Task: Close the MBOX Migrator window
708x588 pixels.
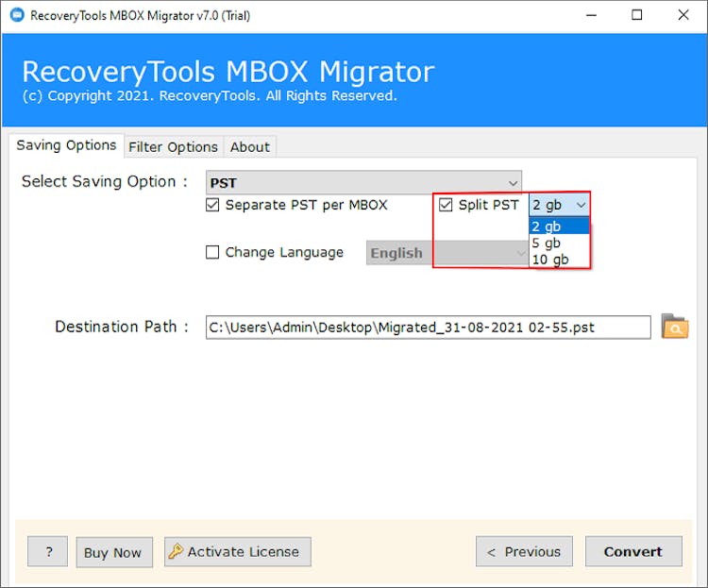Action: point(683,15)
